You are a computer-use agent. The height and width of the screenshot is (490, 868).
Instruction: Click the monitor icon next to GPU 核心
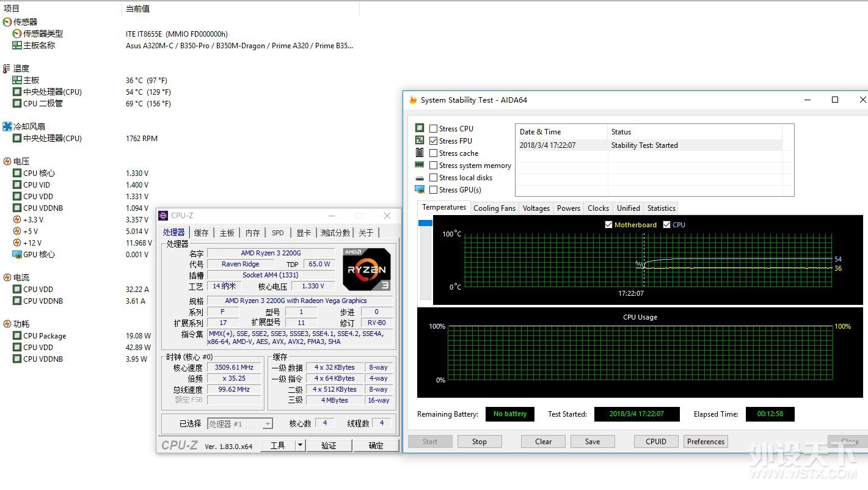(16, 254)
